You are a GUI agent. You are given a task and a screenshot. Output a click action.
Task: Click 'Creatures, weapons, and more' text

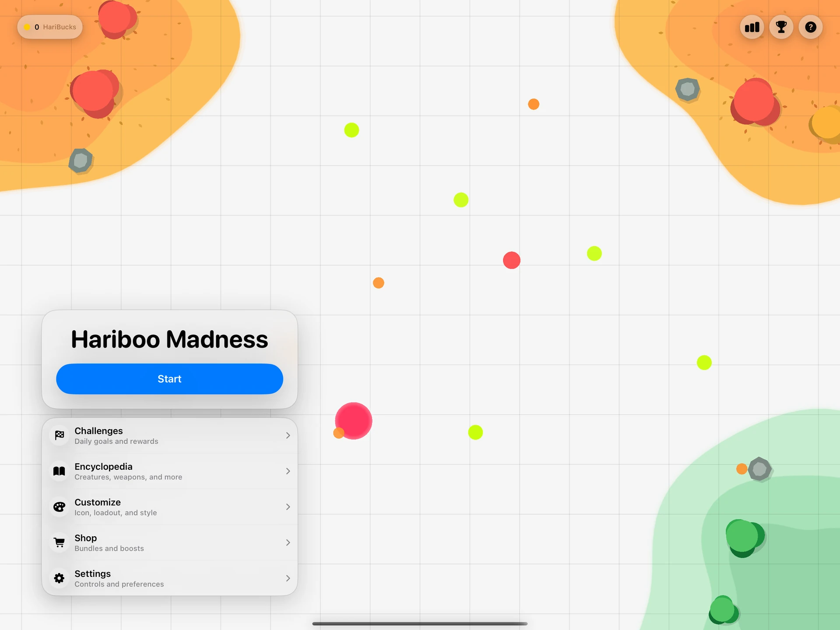click(x=128, y=477)
